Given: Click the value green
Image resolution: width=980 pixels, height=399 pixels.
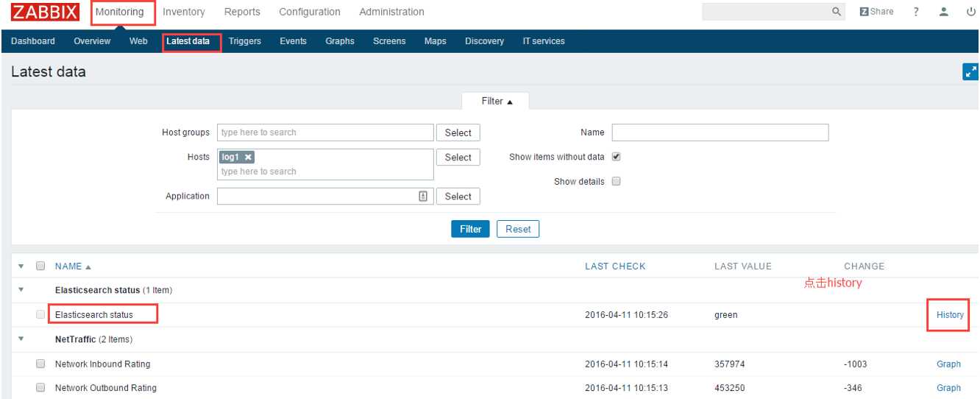Looking at the screenshot, I should coord(725,314).
